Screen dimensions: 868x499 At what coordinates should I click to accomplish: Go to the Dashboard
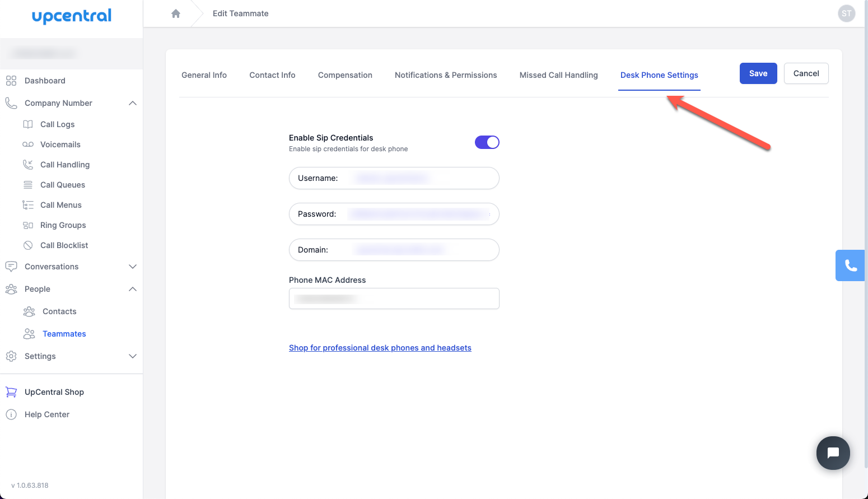point(44,80)
